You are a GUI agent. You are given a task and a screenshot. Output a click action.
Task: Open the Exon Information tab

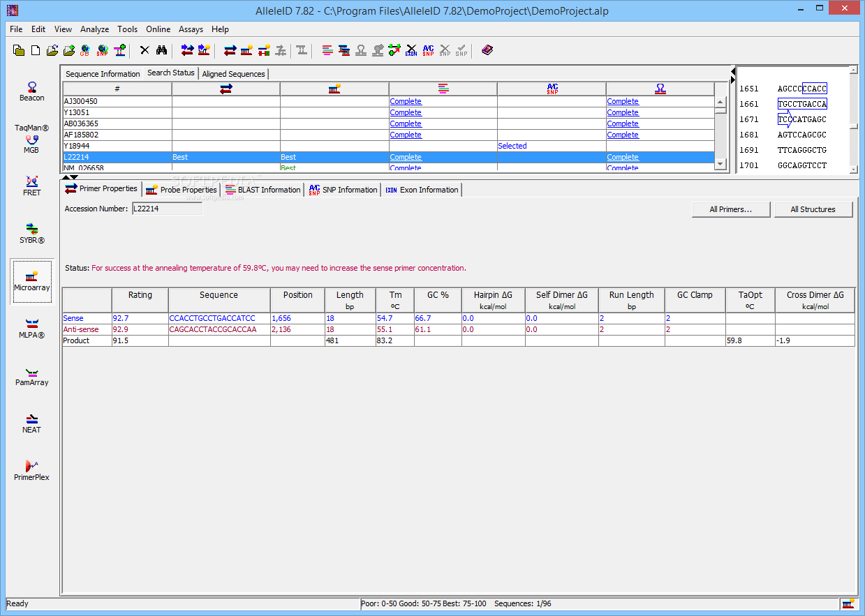[x=422, y=190]
